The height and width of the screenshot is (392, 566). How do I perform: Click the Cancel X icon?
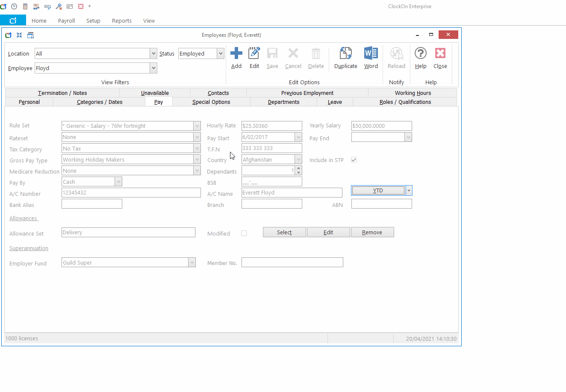point(293,53)
